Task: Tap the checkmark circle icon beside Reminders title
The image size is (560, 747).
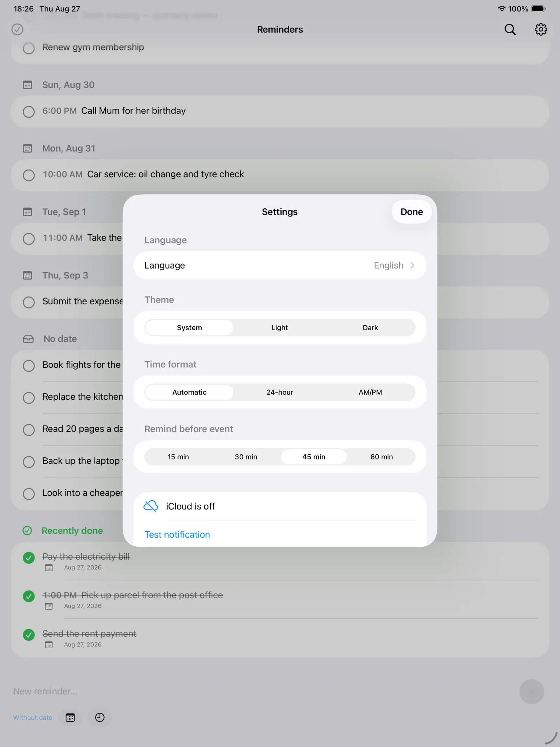Action: click(x=17, y=29)
